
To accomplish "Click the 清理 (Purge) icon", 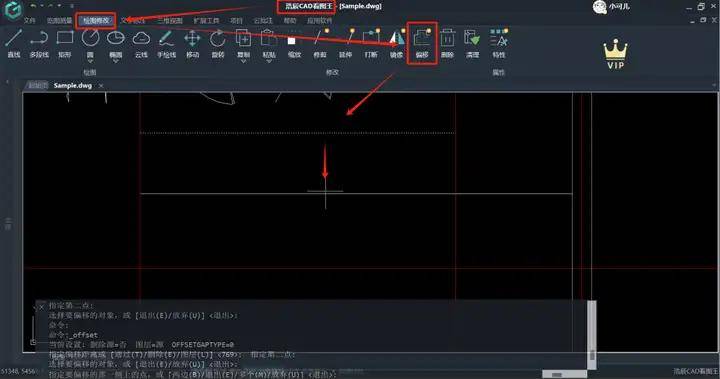I will [x=472, y=39].
